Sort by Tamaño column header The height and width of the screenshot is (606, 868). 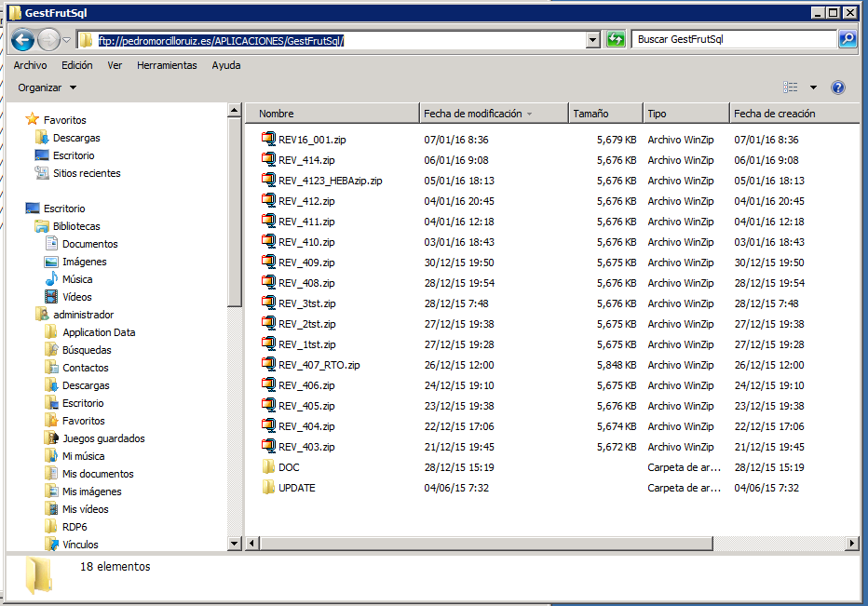click(x=590, y=114)
